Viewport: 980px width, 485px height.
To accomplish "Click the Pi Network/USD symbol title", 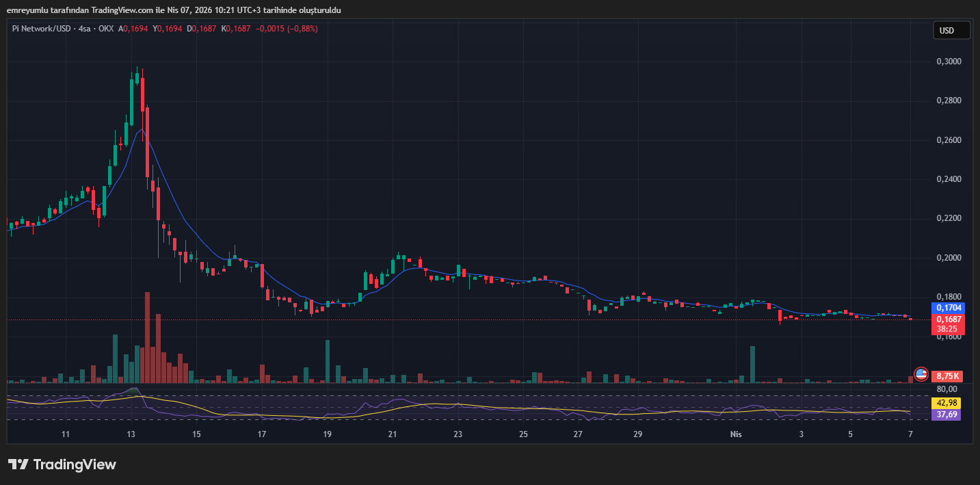I will click(42, 29).
